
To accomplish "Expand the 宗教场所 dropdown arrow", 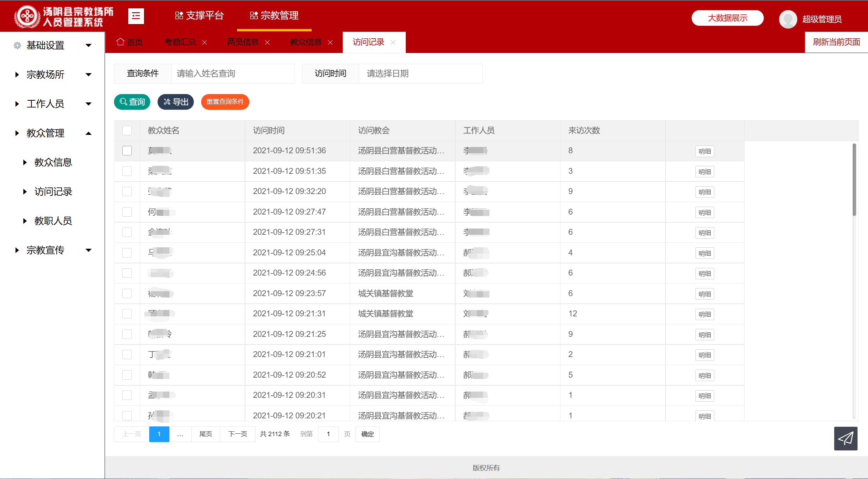I will coord(89,75).
